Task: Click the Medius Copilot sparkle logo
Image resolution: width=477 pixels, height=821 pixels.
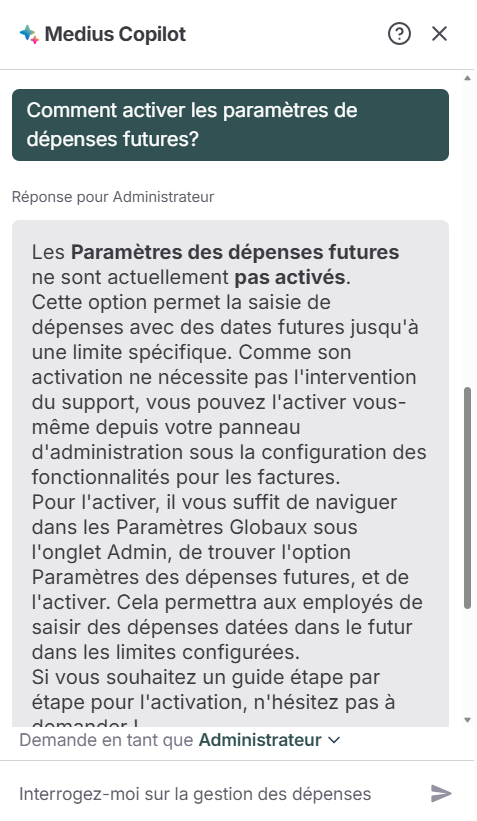Action: point(29,35)
